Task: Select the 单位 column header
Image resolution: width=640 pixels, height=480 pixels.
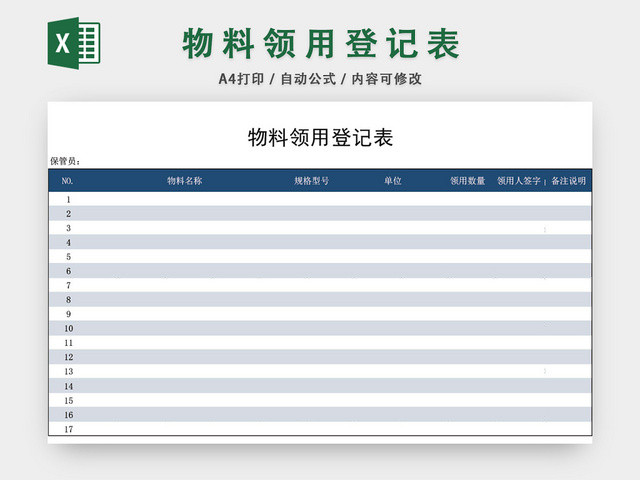Action: [x=393, y=181]
